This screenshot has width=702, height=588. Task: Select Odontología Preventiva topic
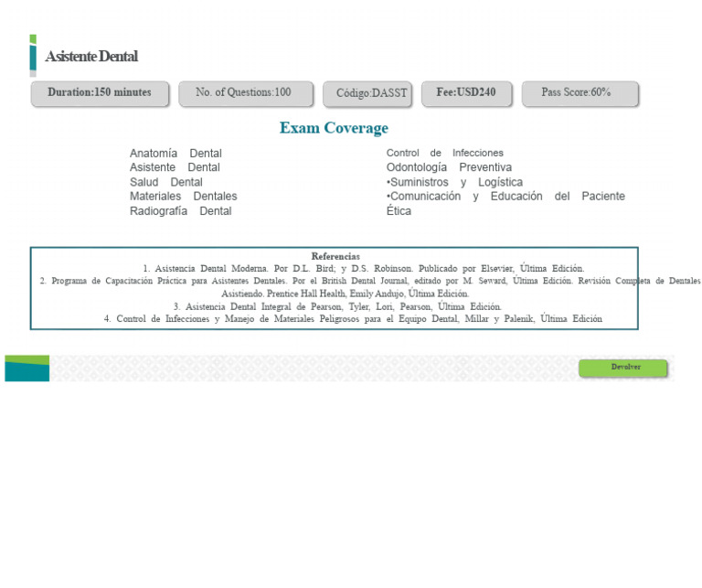click(x=449, y=167)
